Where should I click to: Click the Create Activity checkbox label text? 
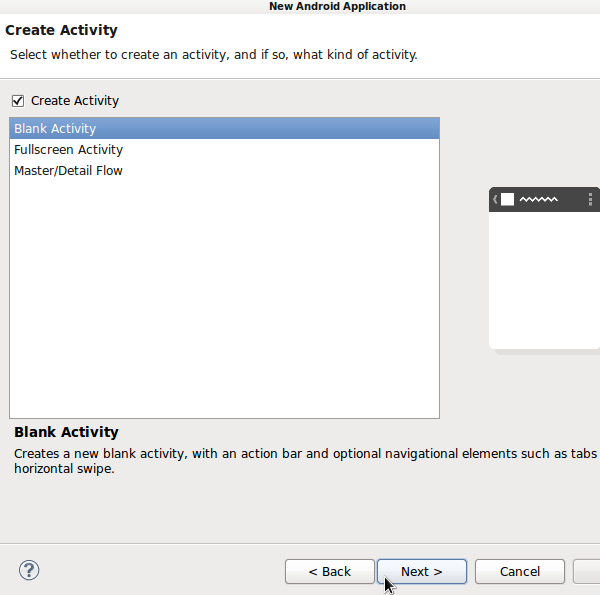[x=75, y=101]
